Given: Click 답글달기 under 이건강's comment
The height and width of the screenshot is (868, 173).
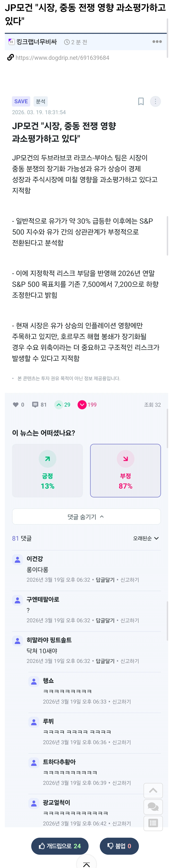Looking at the screenshot, I should coord(105,580).
